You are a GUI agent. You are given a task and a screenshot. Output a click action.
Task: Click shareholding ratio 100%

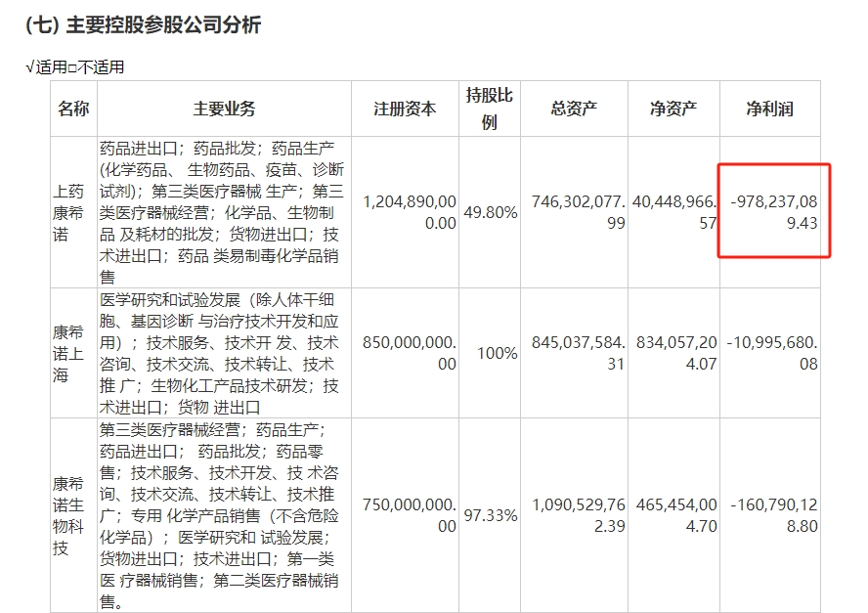(x=498, y=353)
